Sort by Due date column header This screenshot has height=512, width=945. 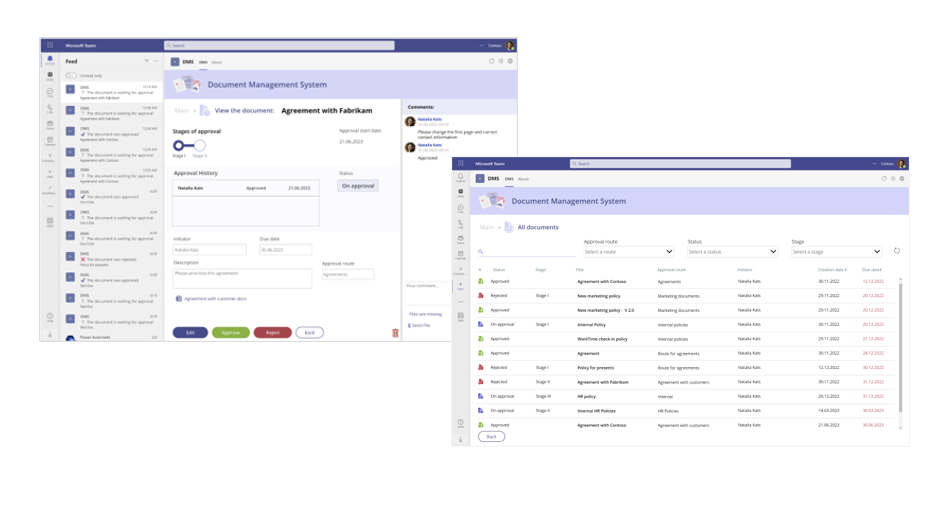click(871, 270)
